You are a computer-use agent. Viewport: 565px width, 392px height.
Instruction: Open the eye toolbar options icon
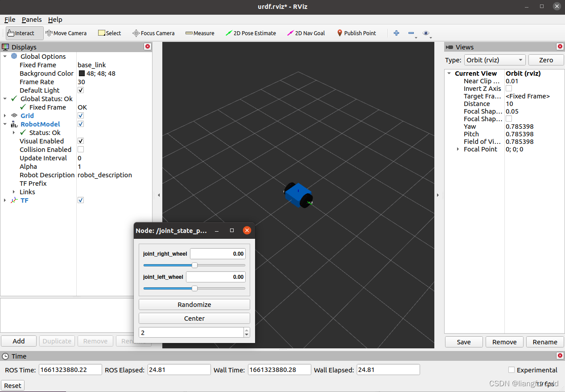tap(426, 33)
